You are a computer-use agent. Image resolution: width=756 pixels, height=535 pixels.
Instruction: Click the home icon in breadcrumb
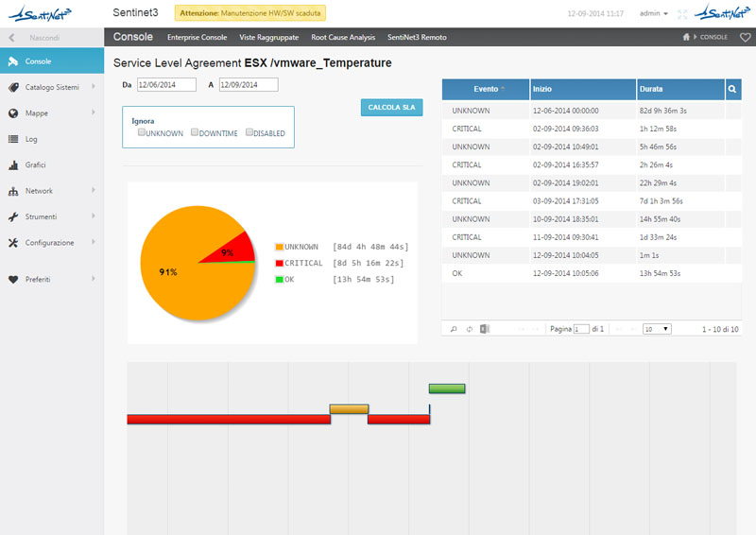point(686,37)
